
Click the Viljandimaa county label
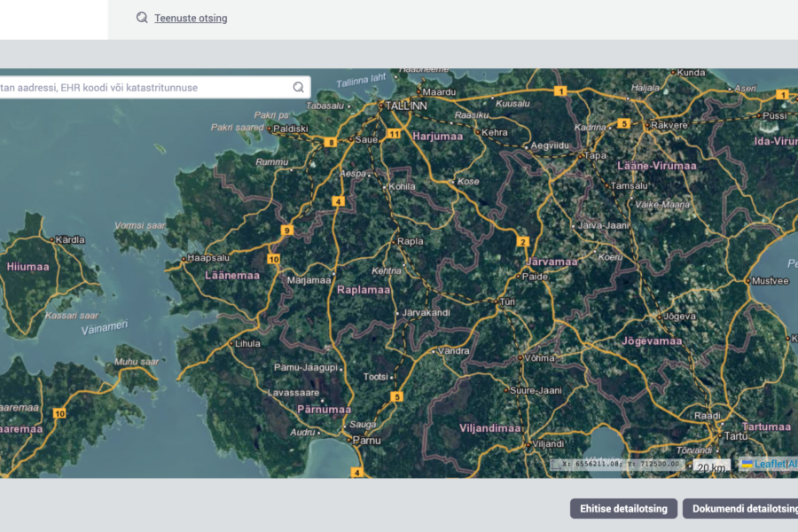(x=489, y=428)
